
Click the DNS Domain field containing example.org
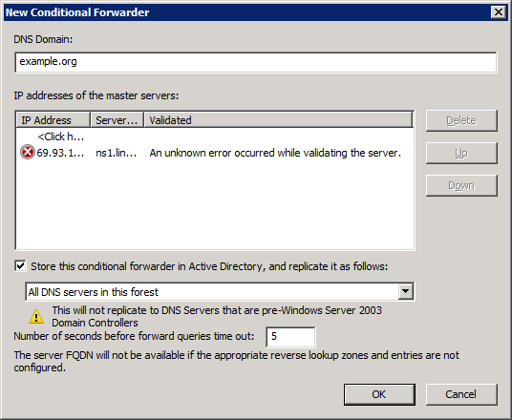coord(256,62)
